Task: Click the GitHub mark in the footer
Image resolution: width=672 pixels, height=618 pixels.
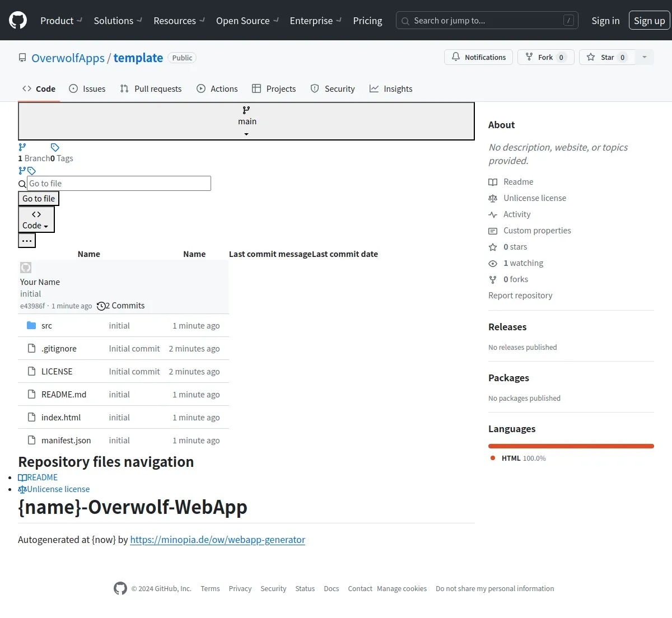Action: coord(120,588)
